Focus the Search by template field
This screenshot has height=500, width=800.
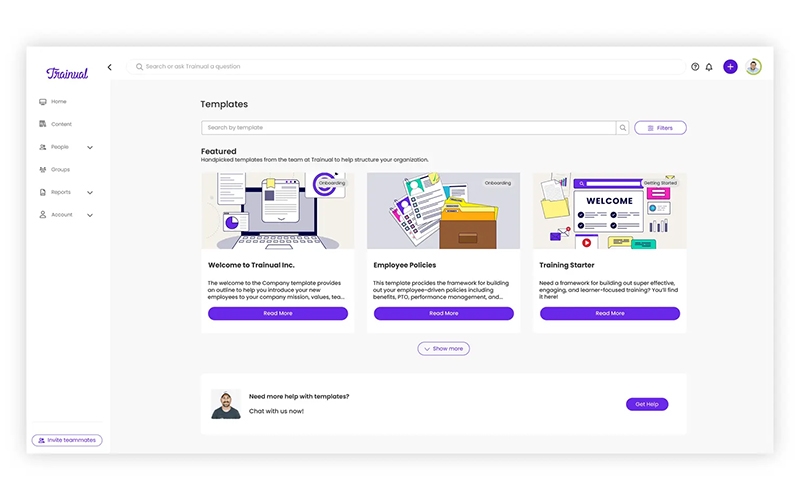pos(409,128)
